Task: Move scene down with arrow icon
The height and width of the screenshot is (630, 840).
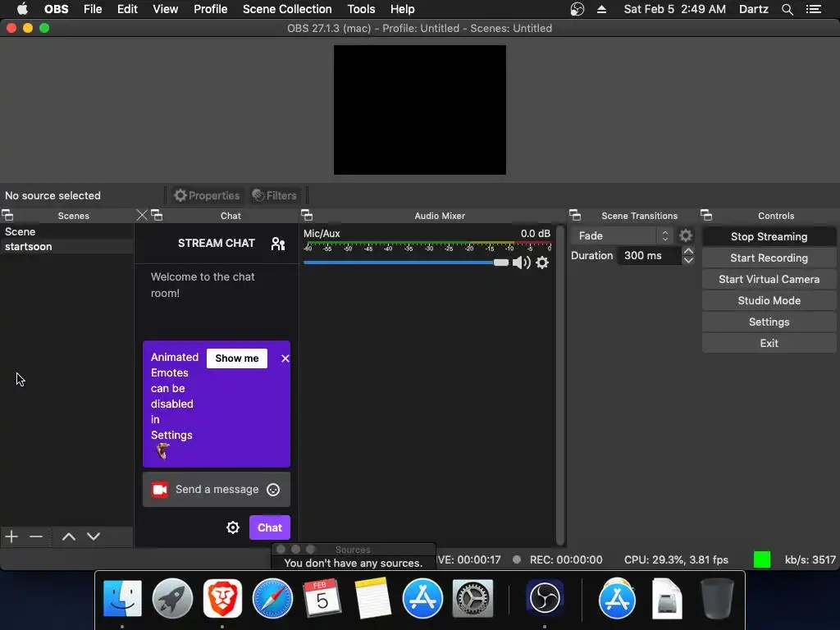Action: click(x=94, y=536)
